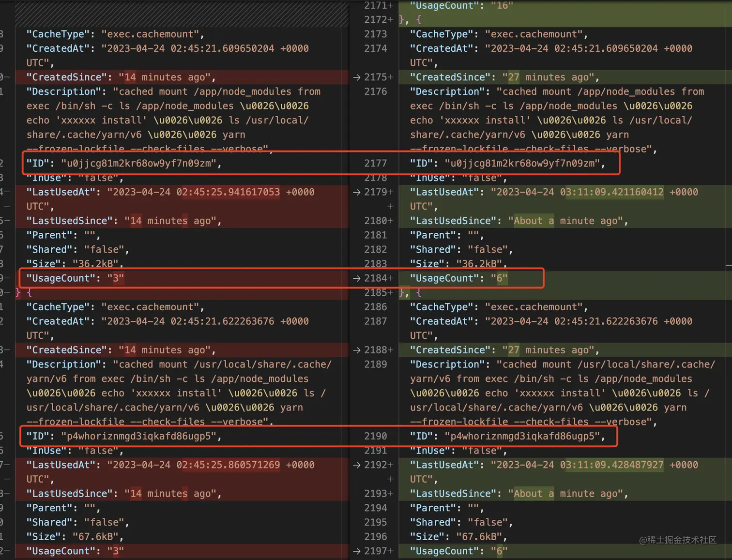Click "cached mount /app/node_modules from" in left pane
The height and width of the screenshot is (560, 732).
click(217, 91)
